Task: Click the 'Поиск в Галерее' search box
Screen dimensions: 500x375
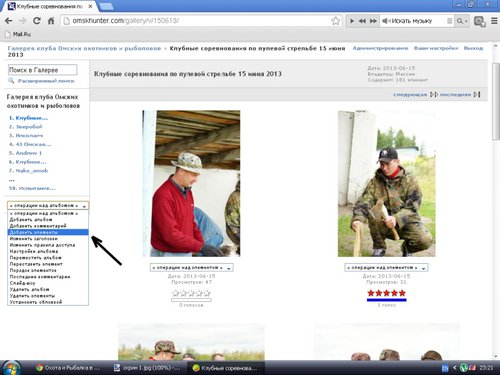Action: coord(42,70)
